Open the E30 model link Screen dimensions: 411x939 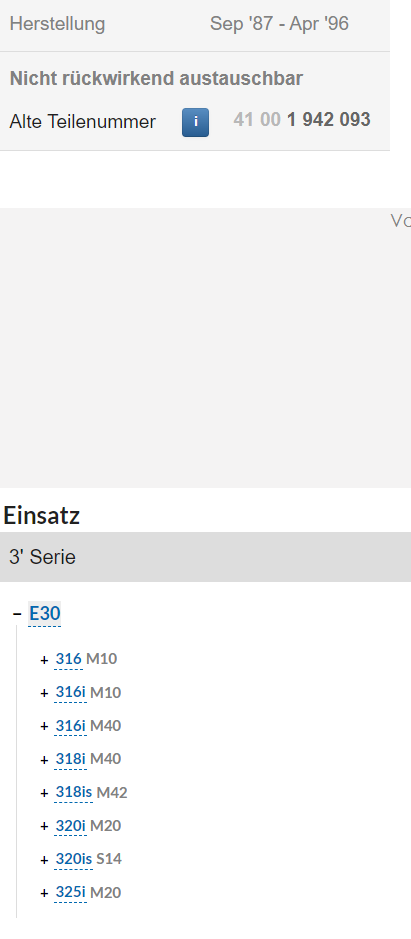point(45,614)
